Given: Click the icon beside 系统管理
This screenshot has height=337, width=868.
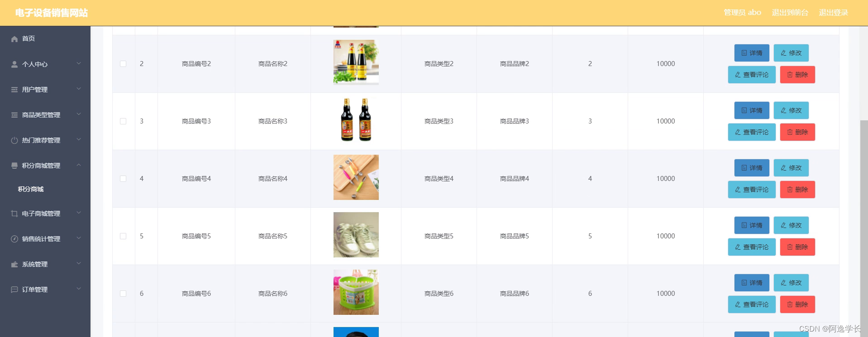Looking at the screenshot, I should [14, 264].
